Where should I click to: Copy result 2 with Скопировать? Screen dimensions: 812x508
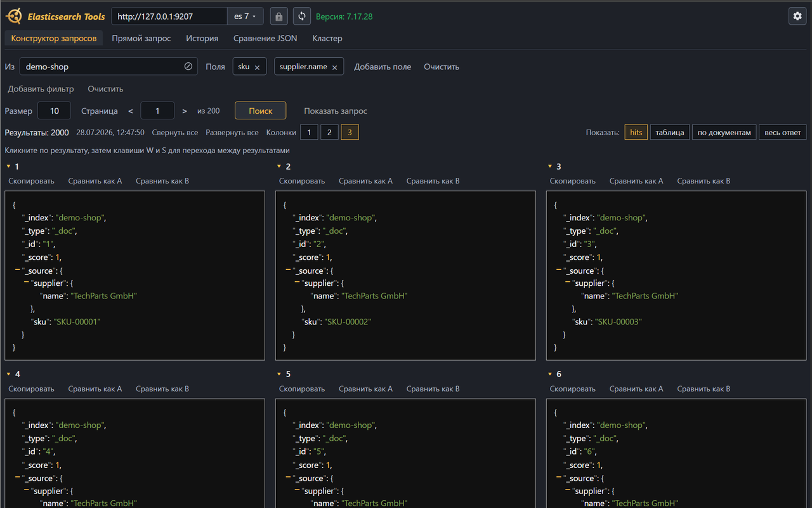(x=302, y=181)
